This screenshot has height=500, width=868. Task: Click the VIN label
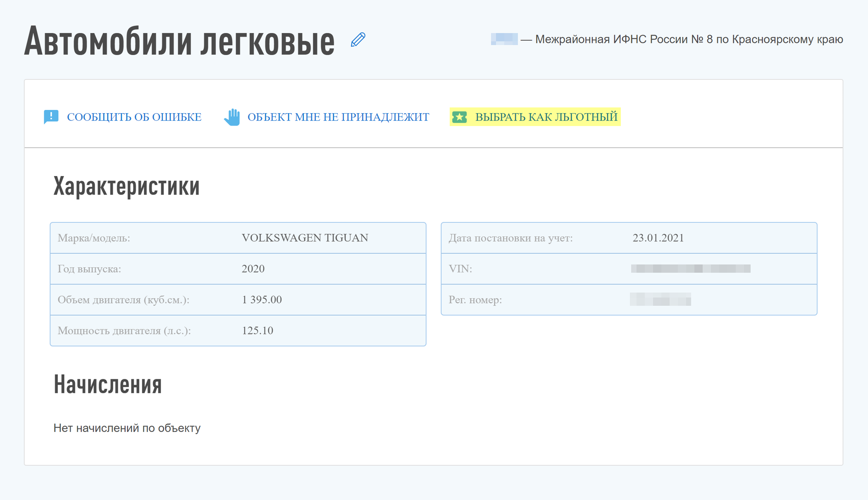click(460, 269)
